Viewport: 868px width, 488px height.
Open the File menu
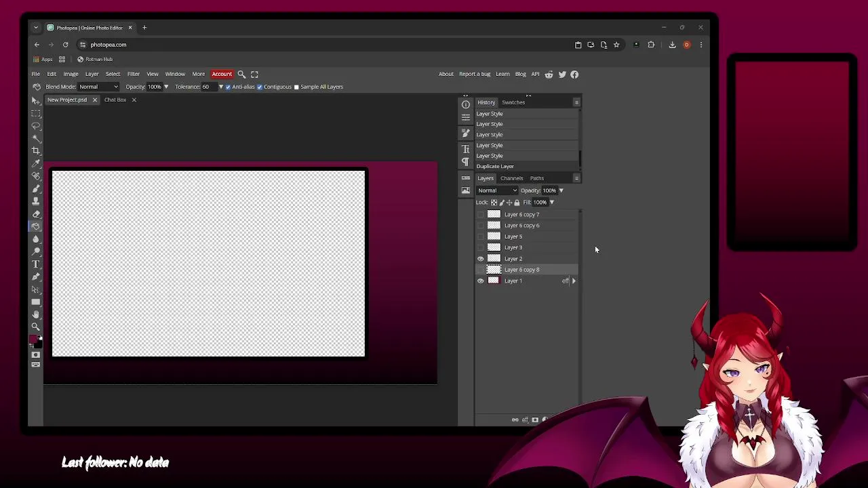[35, 74]
